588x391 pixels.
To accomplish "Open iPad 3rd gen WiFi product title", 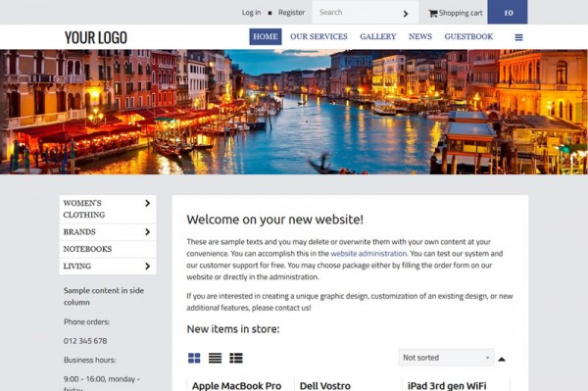I will pos(447,386).
